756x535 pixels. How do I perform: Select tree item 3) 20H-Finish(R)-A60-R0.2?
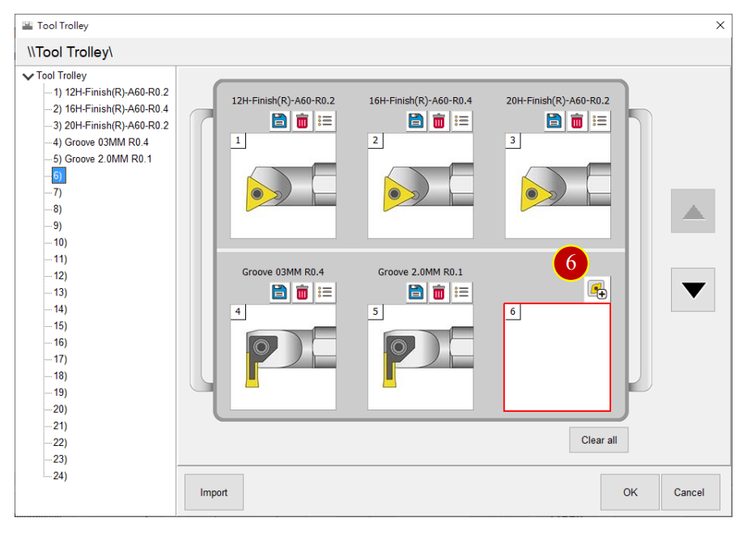(x=111, y=125)
